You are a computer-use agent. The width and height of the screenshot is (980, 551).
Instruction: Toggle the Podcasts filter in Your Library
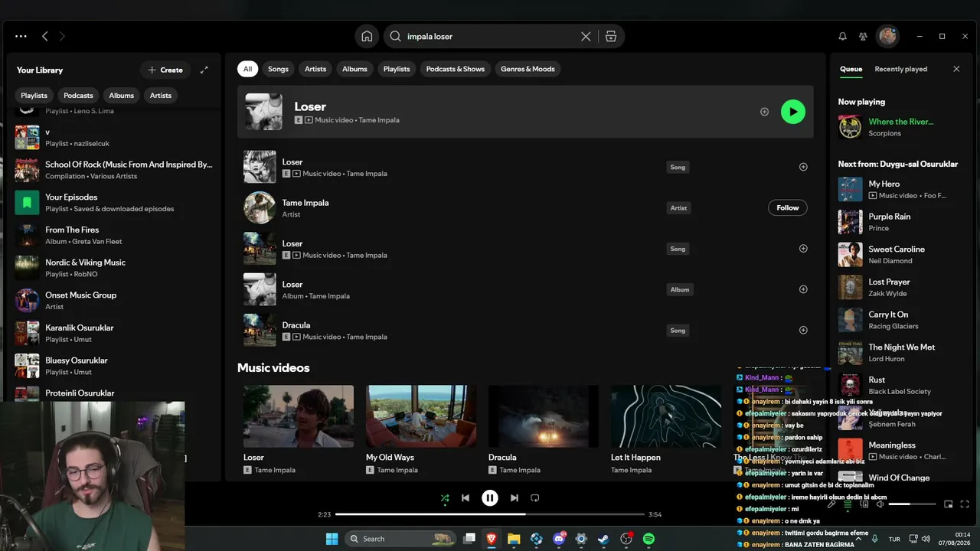78,96
